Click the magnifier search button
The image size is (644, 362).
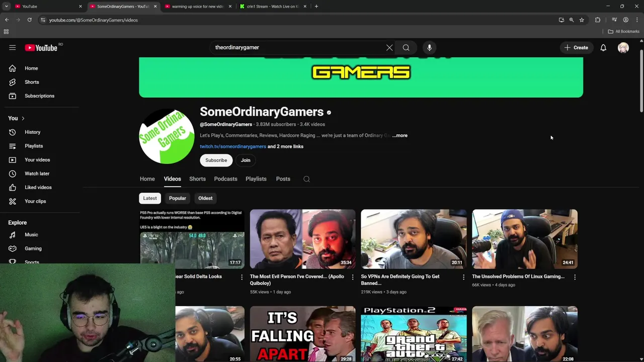coord(406,48)
